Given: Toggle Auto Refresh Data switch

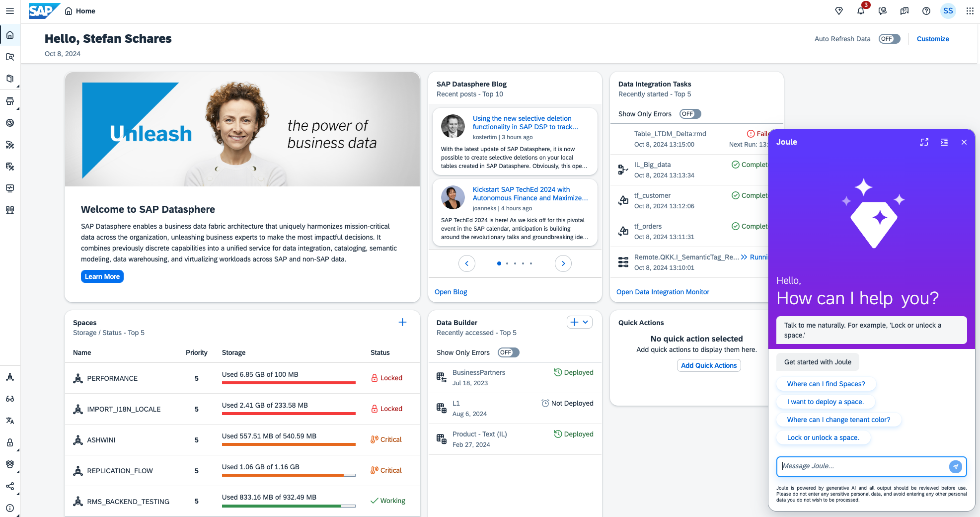Looking at the screenshot, I should pyautogui.click(x=889, y=39).
